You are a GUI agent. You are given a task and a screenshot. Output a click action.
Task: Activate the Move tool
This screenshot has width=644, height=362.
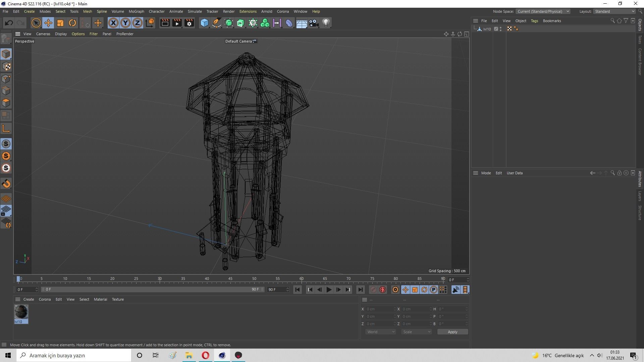[48, 23]
